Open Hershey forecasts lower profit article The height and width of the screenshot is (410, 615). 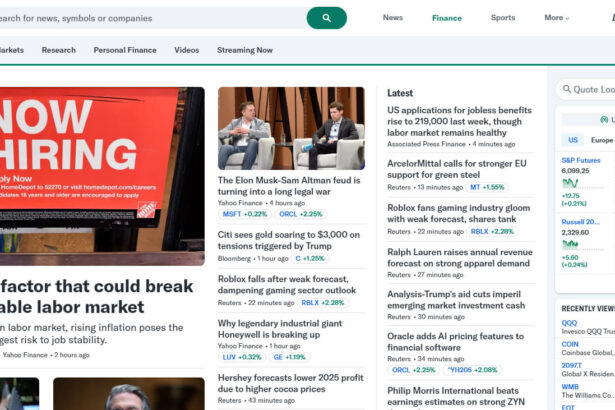291,383
